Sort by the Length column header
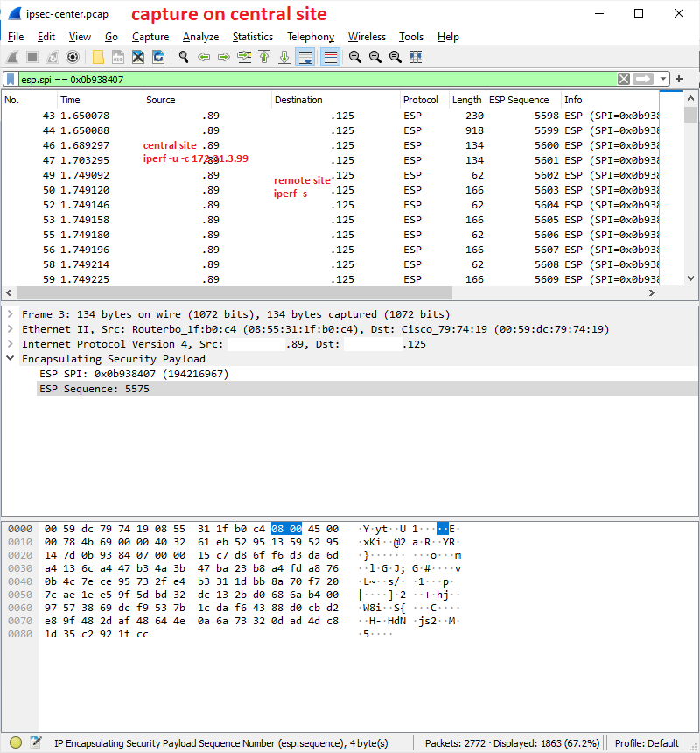Screen dimensions: 700x753 [x=467, y=100]
